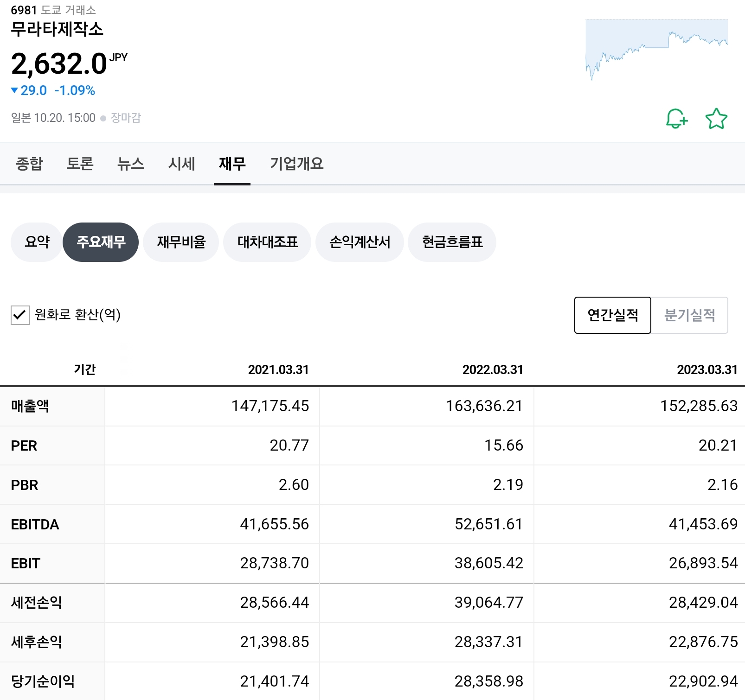Click the 무라타제작소 stock name
745x700 pixels.
(x=57, y=29)
